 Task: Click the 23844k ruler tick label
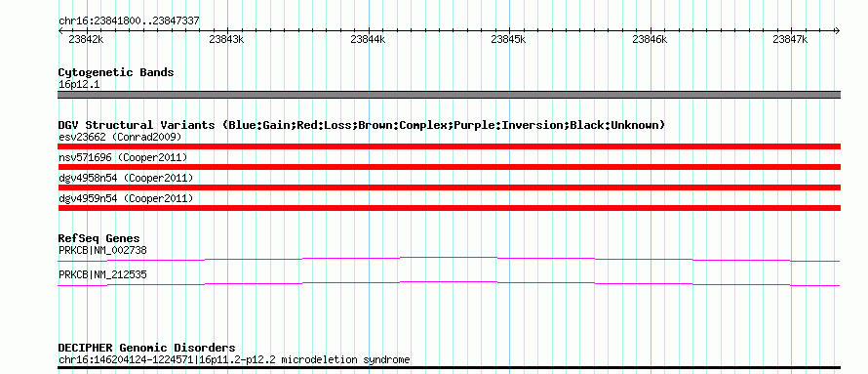(368, 40)
